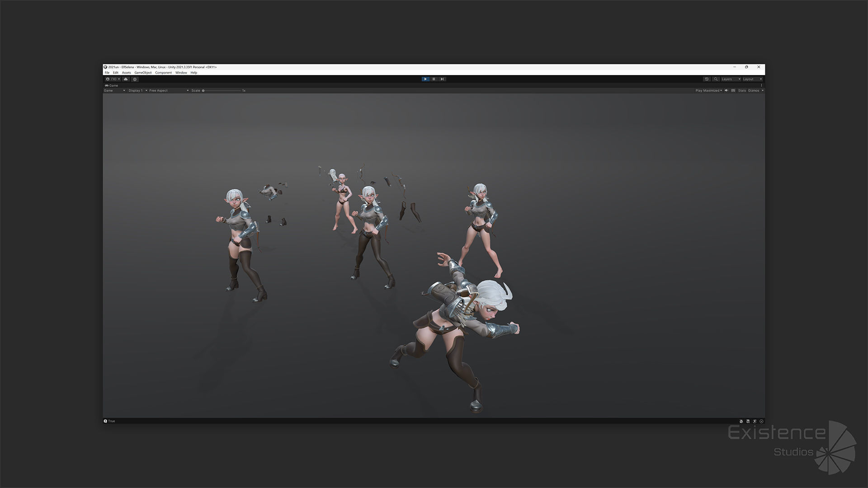Open the Layout dropdown
The width and height of the screenshot is (868, 488).
pyautogui.click(x=752, y=79)
